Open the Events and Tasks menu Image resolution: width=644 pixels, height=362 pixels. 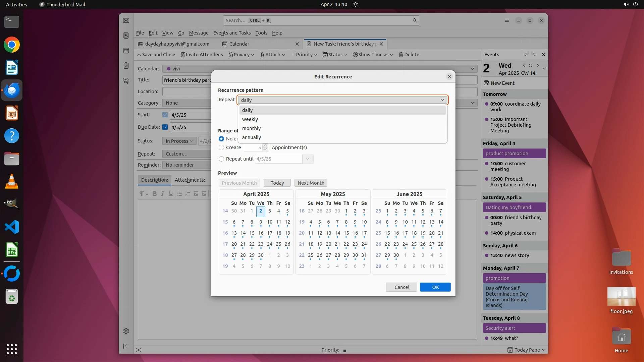(232, 33)
